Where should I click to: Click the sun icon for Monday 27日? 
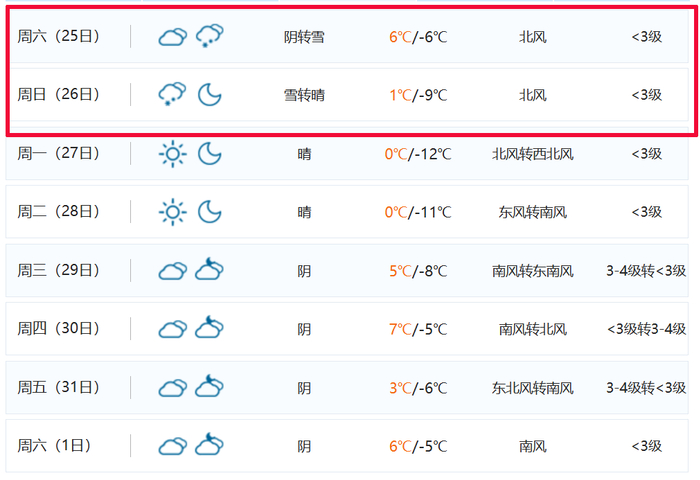172,154
